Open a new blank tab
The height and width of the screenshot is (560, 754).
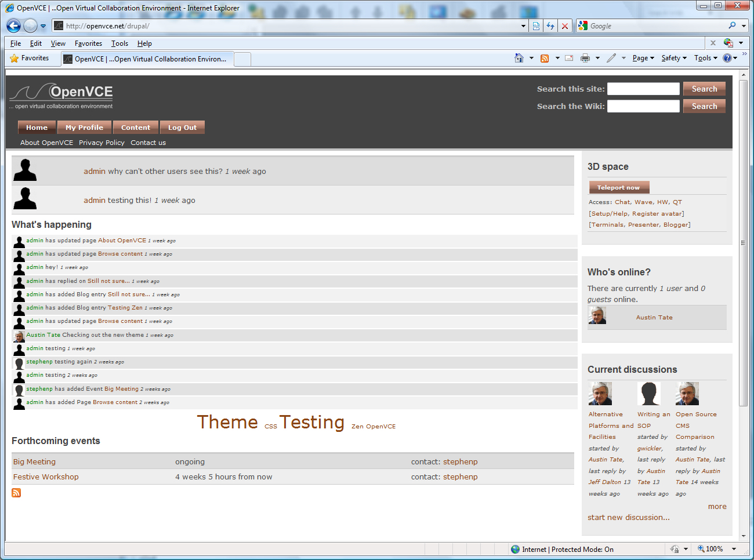[x=242, y=59]
